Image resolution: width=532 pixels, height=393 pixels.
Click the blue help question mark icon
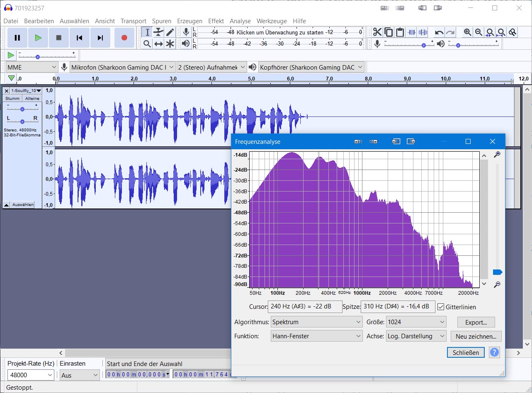point(494,352)
